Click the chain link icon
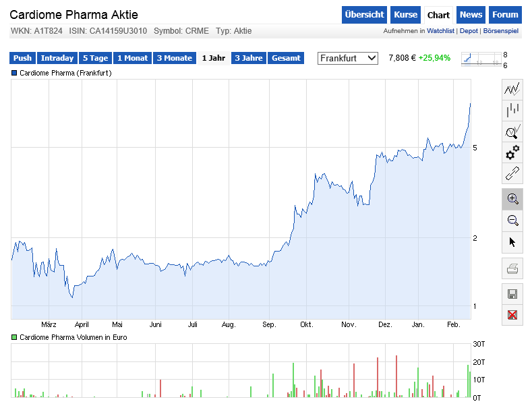 512,173
